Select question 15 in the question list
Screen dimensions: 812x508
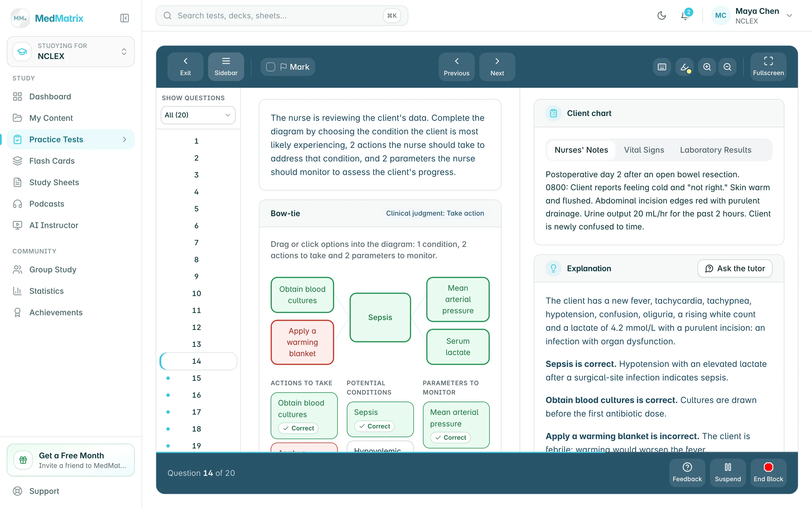point(198,378)
